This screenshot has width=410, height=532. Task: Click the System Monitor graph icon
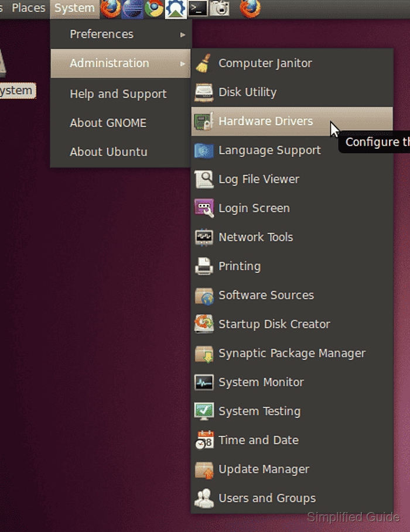203,382
